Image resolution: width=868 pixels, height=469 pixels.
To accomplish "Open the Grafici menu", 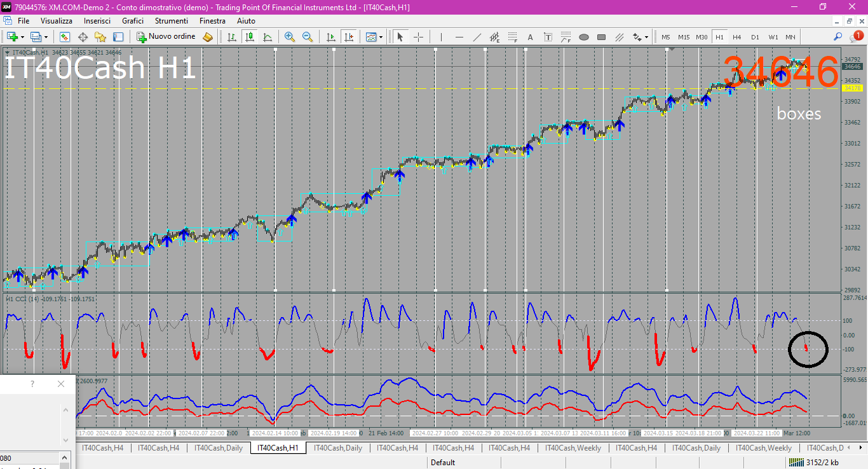I will [133, 21].
